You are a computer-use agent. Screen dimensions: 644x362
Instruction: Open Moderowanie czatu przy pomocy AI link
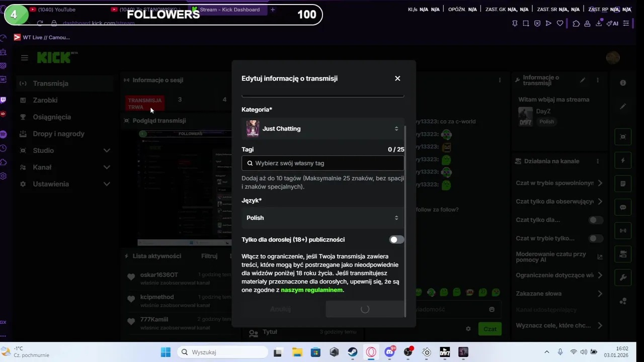click(559, 257)
